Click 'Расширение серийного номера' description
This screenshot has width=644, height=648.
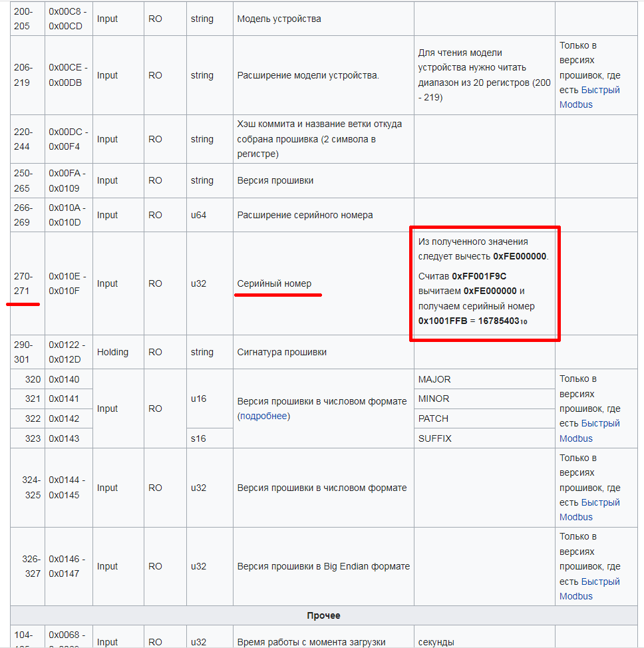[x=305, y=215]
